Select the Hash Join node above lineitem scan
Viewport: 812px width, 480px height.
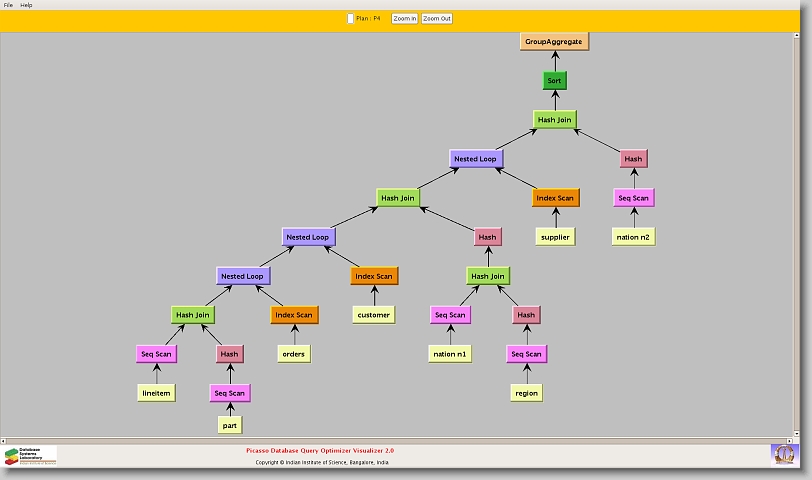click(x=192, y=315)
